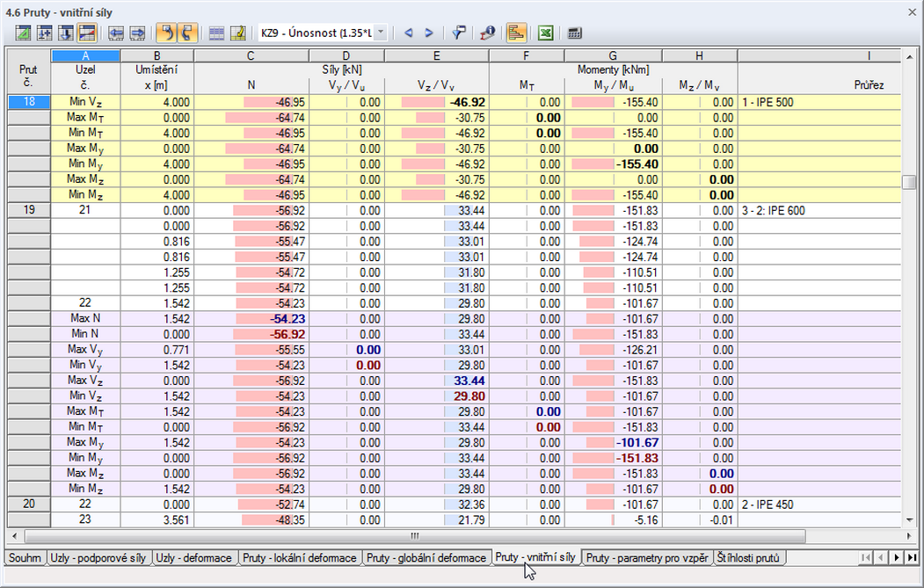Open the Štíhlosti prutů tab
924x588 pixels.
point(748,558)
